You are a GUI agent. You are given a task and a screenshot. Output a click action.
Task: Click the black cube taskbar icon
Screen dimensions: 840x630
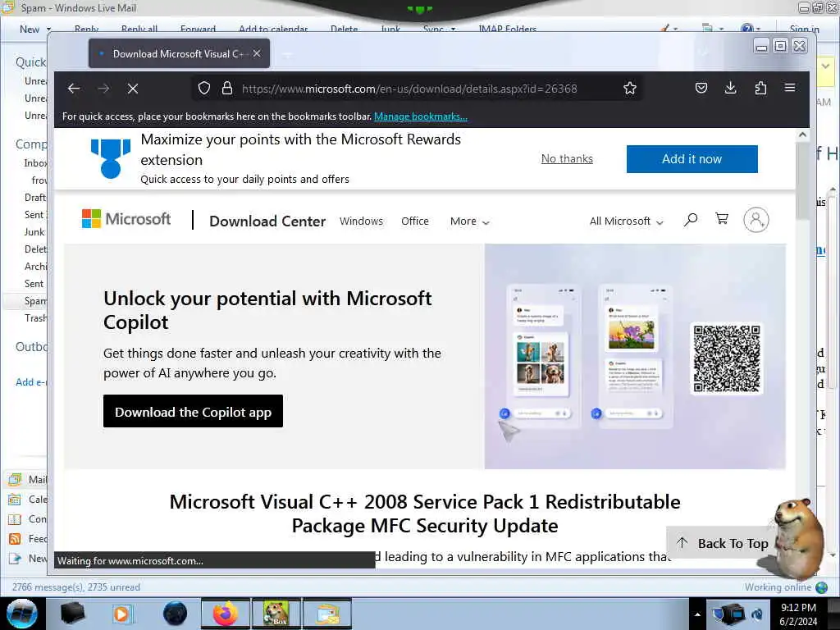pyautogui.click(x=72, y=614)
